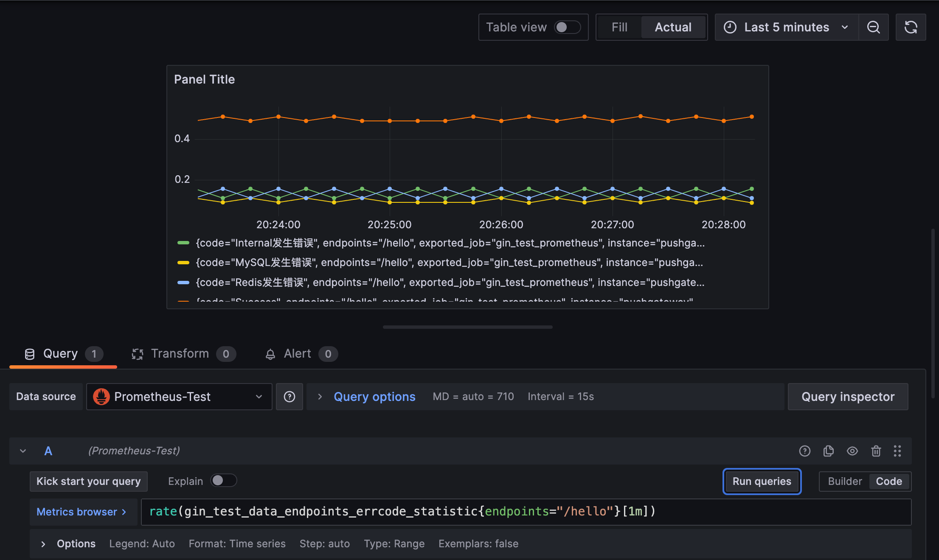Image resolution: width=939 pixels, height=560 pixels.
Task: Click the (Prometheus-Test) query source label
Action: [x=134, y=451]
